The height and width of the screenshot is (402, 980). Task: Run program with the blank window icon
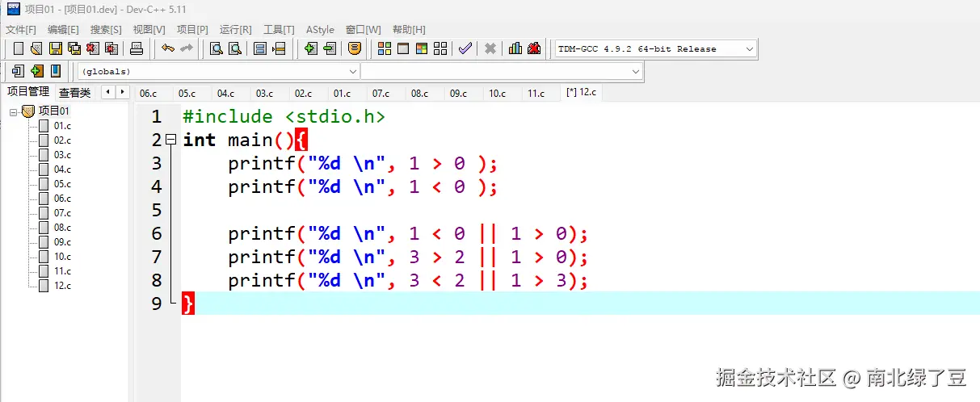coord(403,48)
